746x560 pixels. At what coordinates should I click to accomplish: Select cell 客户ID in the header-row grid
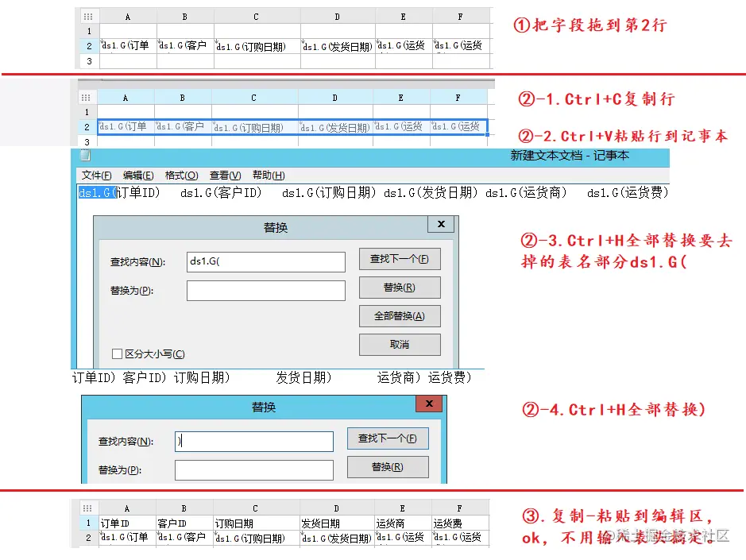point(184,523)
